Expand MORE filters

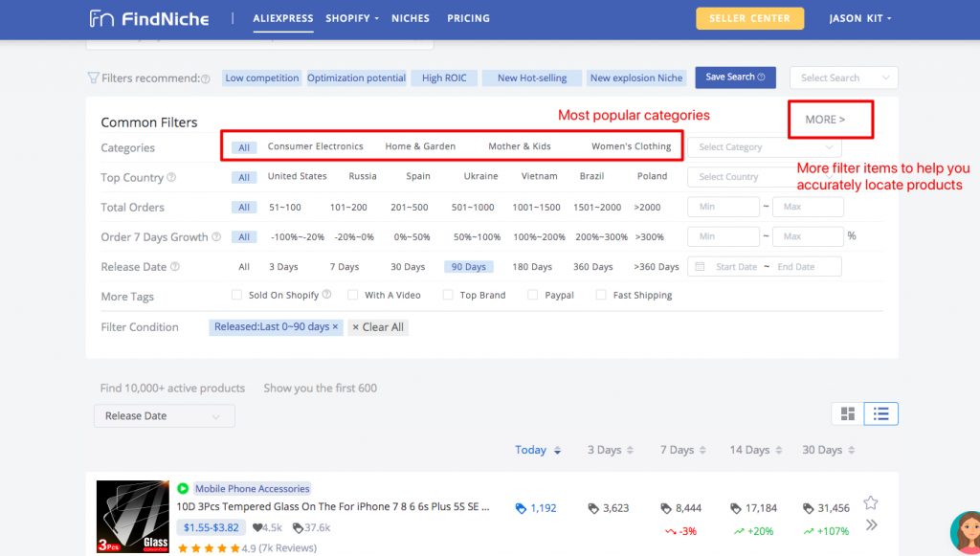pyautogui.click(x=825, y=120)
